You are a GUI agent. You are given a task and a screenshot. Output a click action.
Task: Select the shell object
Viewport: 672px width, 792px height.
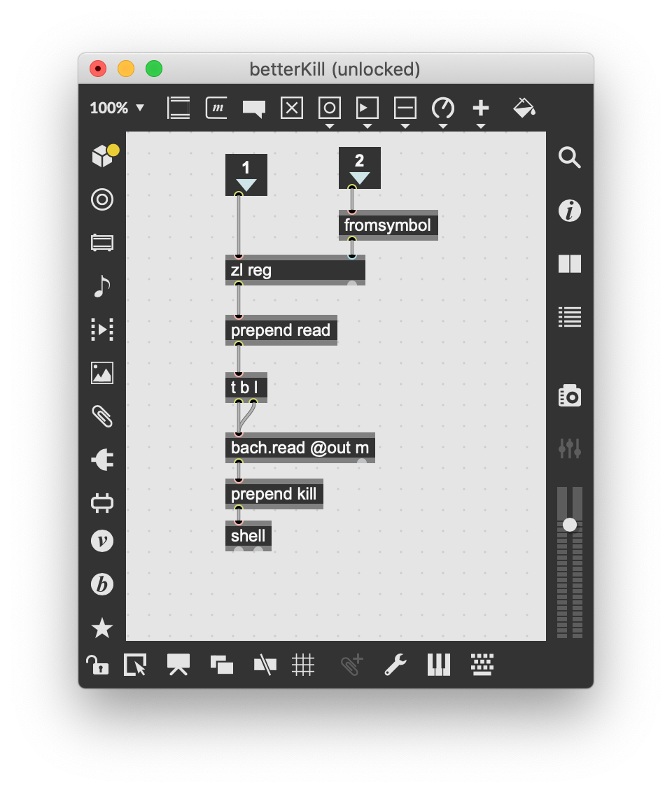pos(248,535)
